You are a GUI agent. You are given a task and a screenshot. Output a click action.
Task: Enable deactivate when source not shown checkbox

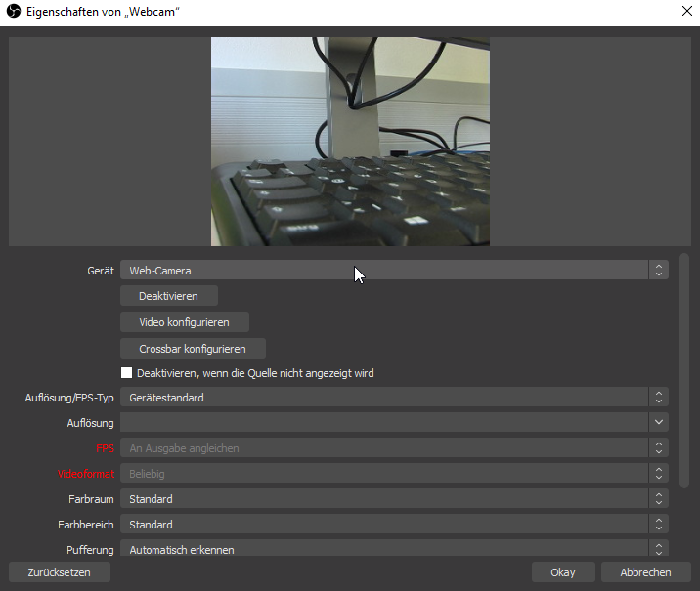[x=126, y=373]
